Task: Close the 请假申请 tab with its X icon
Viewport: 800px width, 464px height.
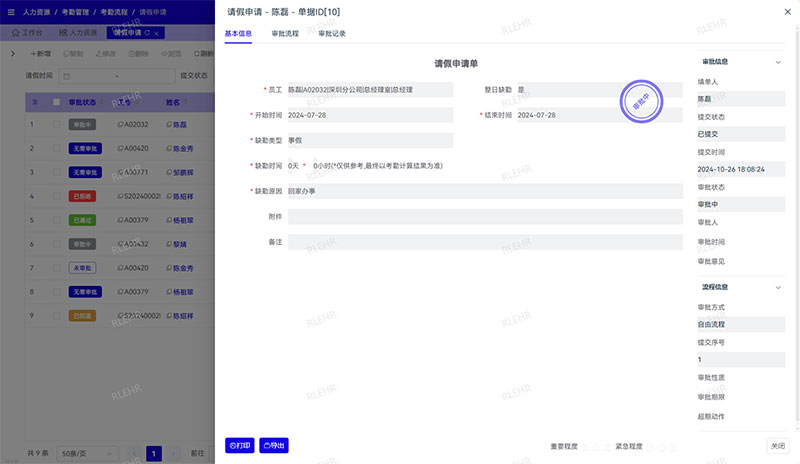Action: pos(157,33)
